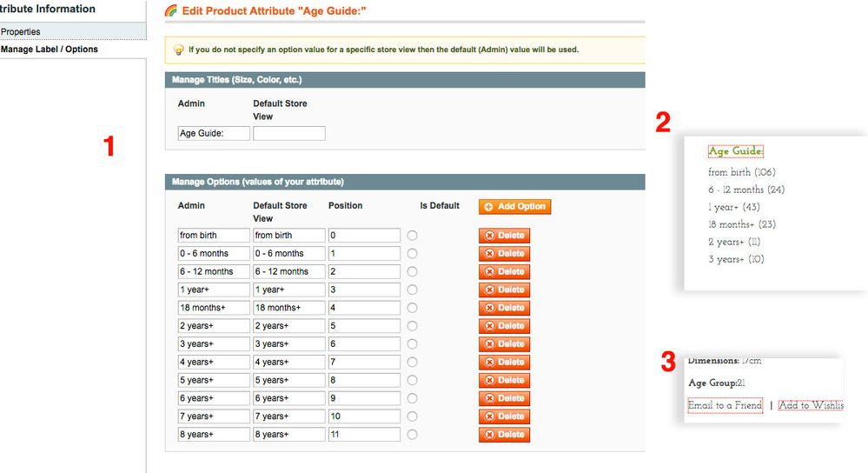Filter by "3 years+ (10)" age guide

pyautogui.click(x=737, y=259)
